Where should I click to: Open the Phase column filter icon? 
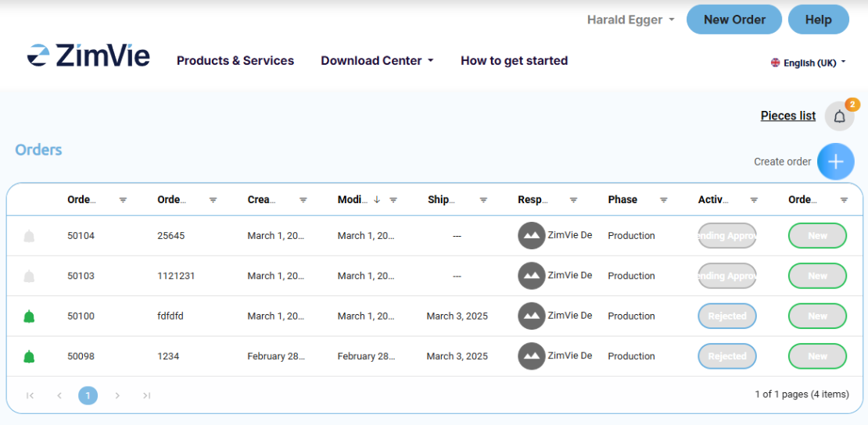pos(663,200)
